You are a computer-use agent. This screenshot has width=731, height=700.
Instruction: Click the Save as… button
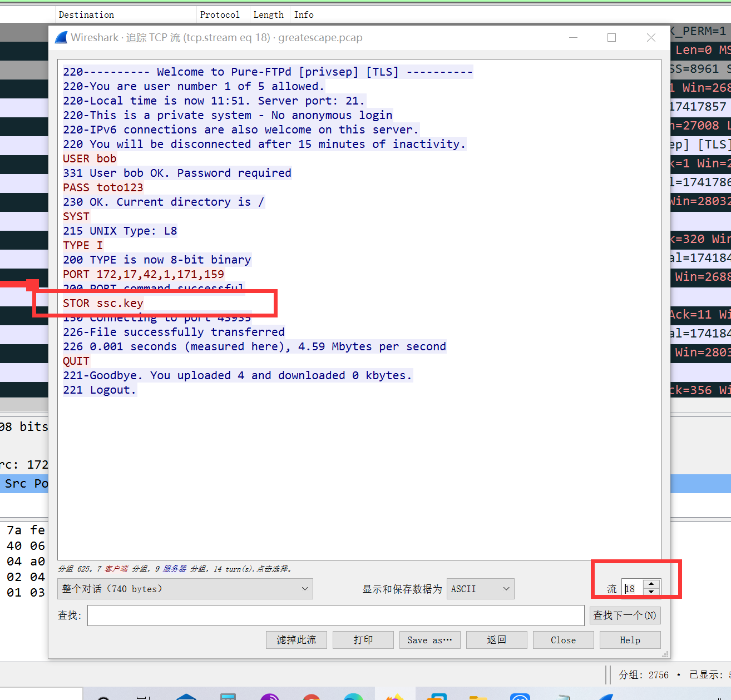[x=430, y=640]
